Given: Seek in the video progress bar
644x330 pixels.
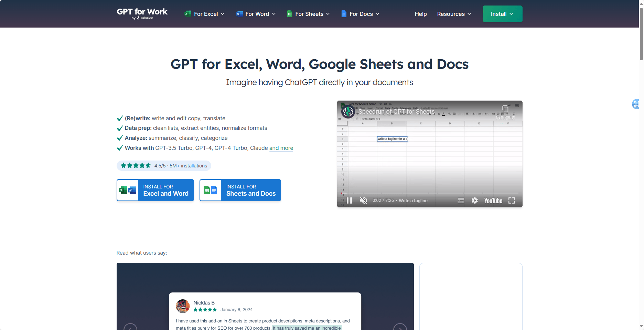Looking at the screenshot, I should coord(430,193).
